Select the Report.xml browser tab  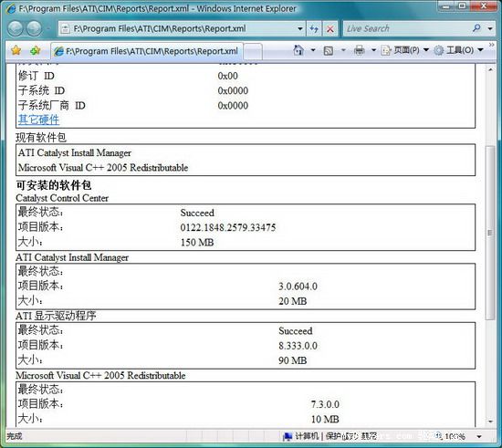click(x=147, y=51)
